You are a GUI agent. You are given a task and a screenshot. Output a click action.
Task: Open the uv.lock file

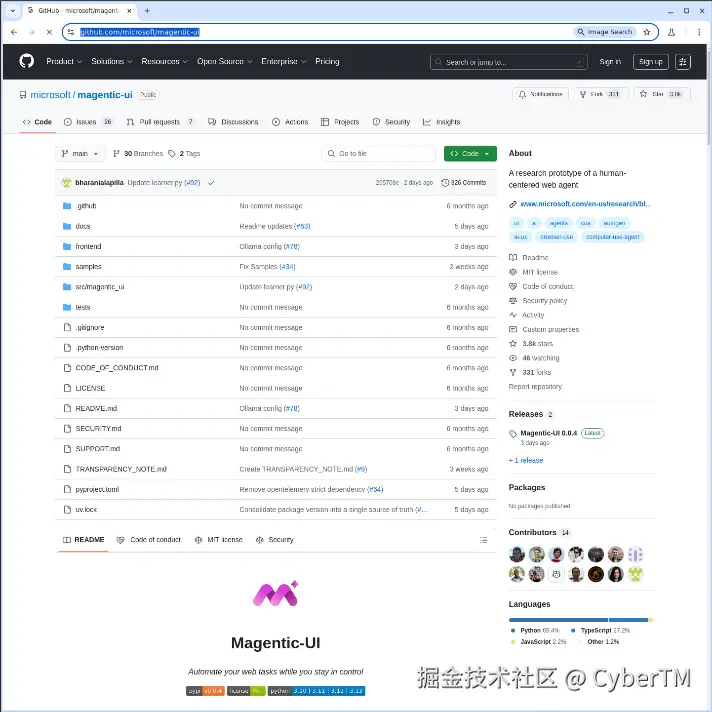pyautogui.click(x=86, y=509)
